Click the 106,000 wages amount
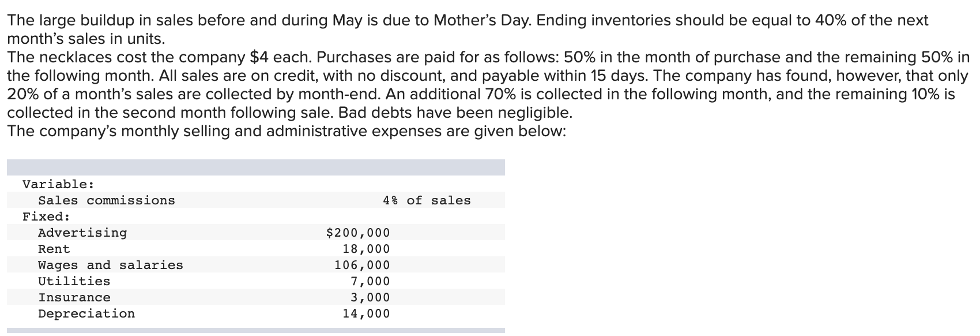The width and height of the screenshot is (980, 336). pyautogui.click(x=362, y=266)
